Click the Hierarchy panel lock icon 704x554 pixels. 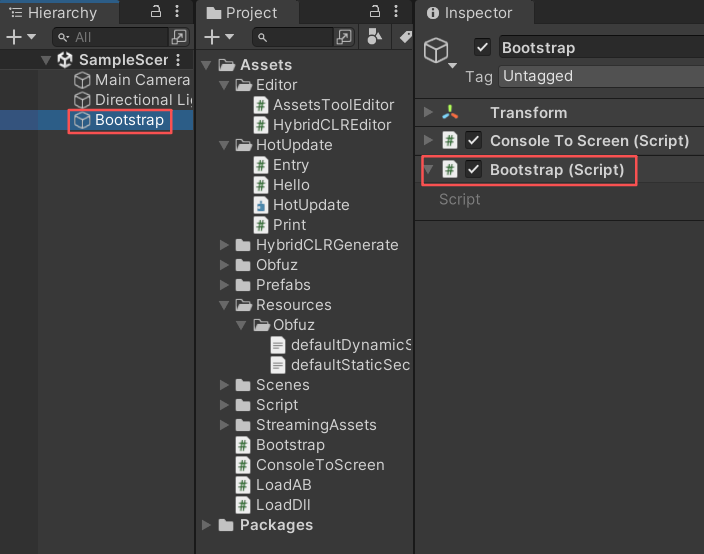[156, 12]
